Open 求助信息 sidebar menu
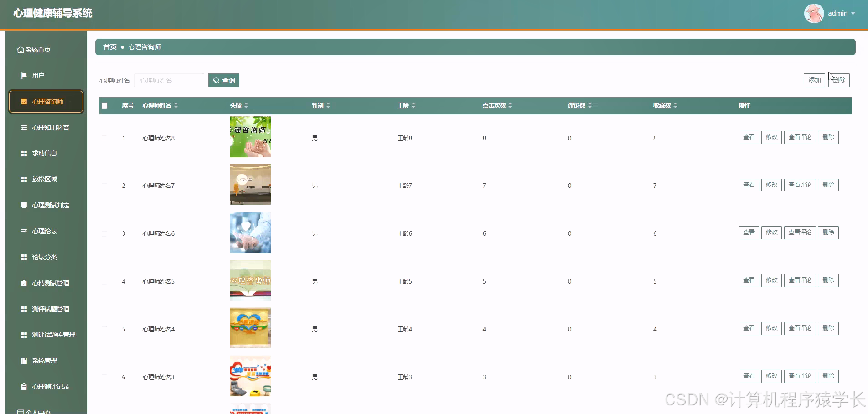Image resolution: width=868 pixels, height=414 pixels. (x=46, y=154)
